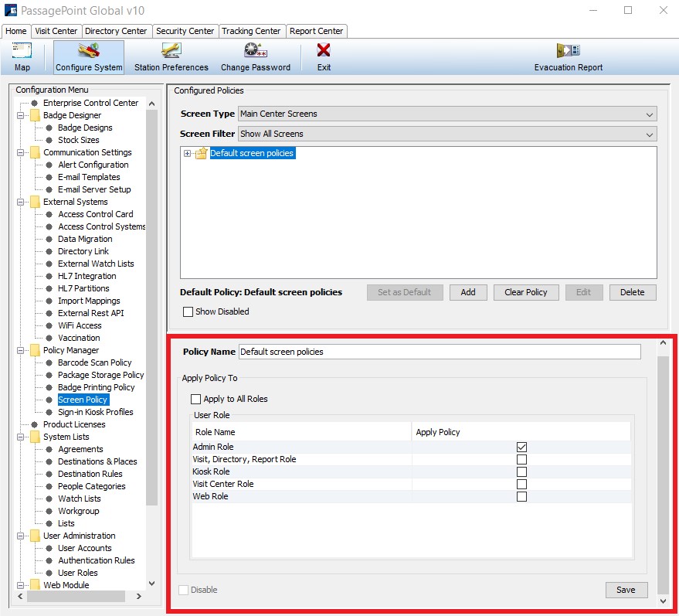Select the Watch Lists tree item

[x=80, y=499]
